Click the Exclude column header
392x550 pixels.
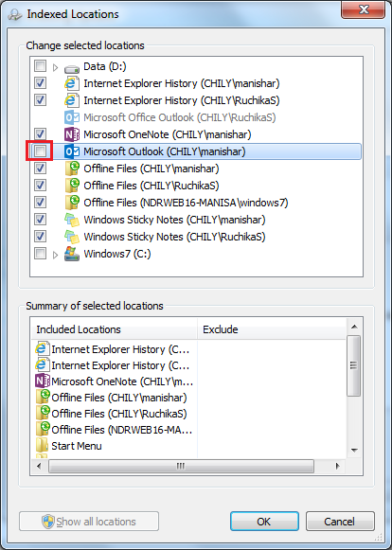point(272,329)
